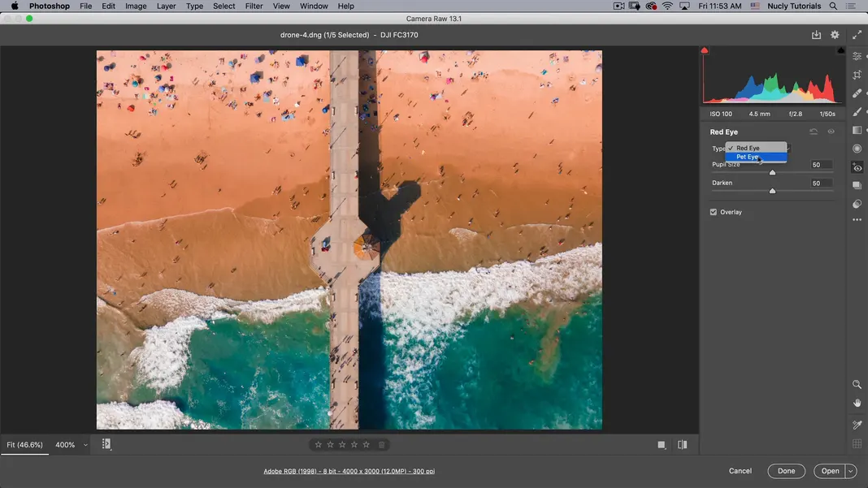Screen dimensions: 868x488
Task: Select the Crop and Rotate tool
Action: pyautogui.click(x=857, y=75)
